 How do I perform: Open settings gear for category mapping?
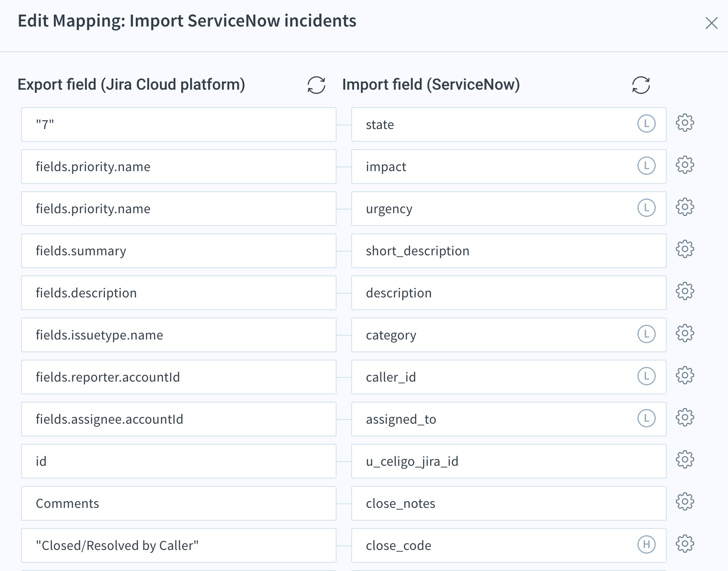pyautogui.click(x=685, y=333)
